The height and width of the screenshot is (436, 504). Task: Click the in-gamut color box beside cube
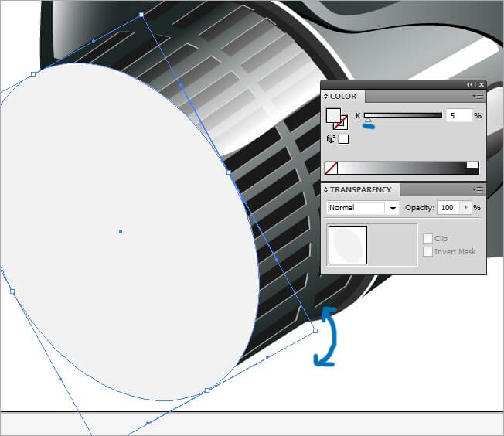point(344,139)
